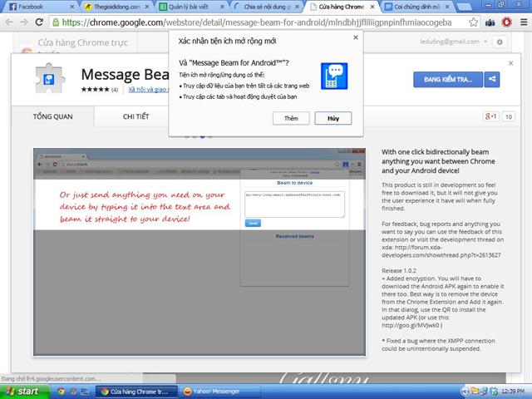Screen dimensions: 532x399
Task: Switch to the Coi chừng dính mã tab
Action: click(x=416, y=7)
